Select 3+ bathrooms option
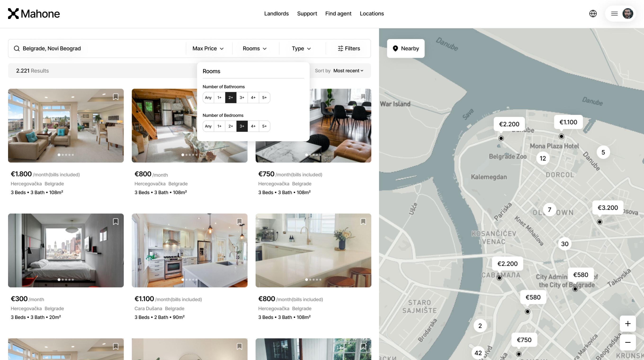Viewport: 644px width, 360px height. (242, 98)
